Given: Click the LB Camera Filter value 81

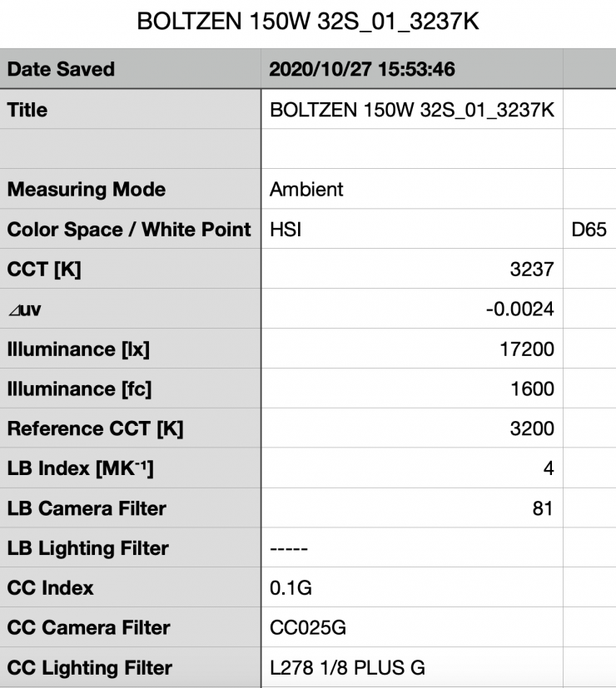Looking at the screenshot, I should pyautogui.click(x=543, y=508).
